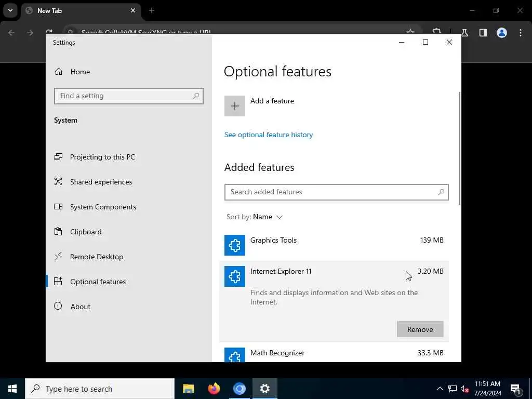The width and height of the screenshot is (532, 399).
Task: Click the Clipboard icon in sidebar
Action: point(58,231)
